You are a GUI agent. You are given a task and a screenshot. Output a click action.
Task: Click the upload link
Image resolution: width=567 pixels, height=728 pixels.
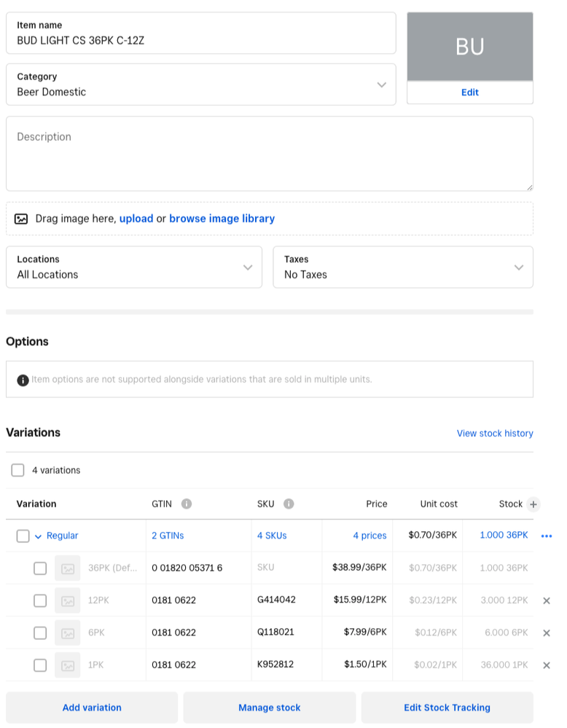click(136, 219)
